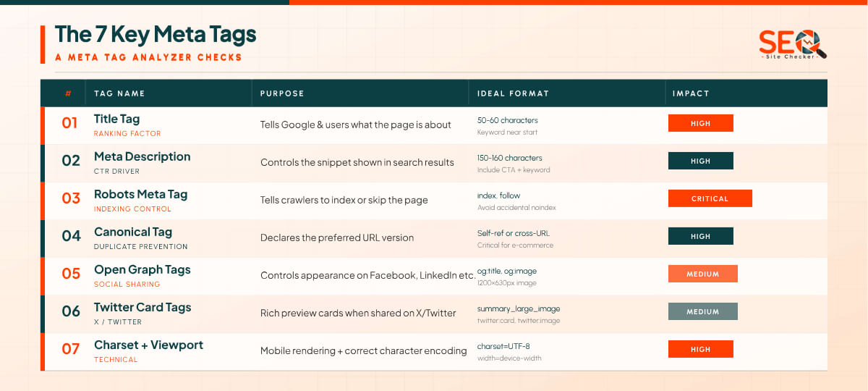Click the 'Self-ref or cross-URL' format text
Screen dimensions: 868x391
(513, 233)
